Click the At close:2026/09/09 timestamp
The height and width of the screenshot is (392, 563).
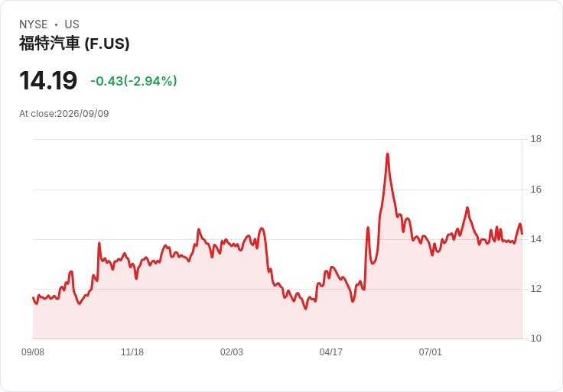click(64, 114)
